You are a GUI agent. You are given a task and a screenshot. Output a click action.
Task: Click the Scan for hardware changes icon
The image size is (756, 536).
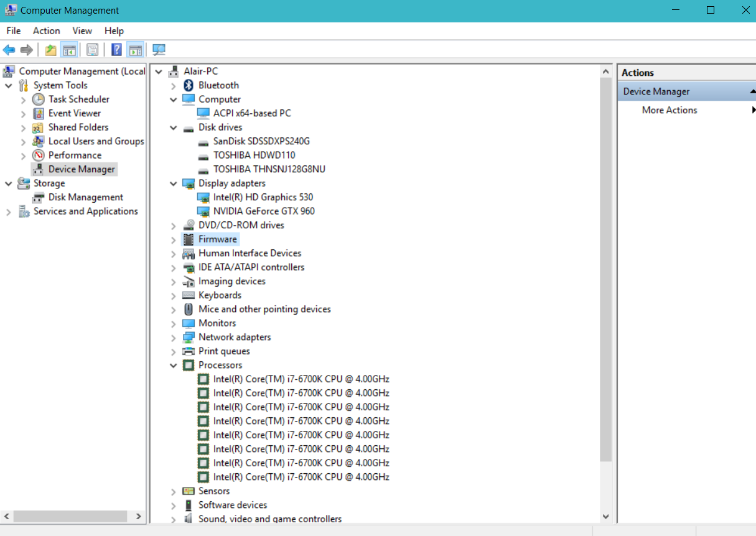point(159,50)
